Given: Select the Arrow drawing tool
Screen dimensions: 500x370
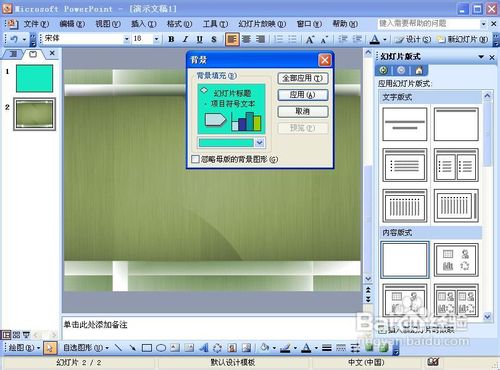Looking at the screenshot, I should [x=132, y=348].
